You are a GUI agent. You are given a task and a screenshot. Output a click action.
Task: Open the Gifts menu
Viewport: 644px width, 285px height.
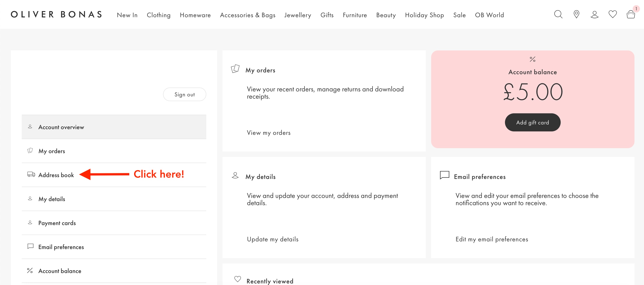tap(327, 15)
